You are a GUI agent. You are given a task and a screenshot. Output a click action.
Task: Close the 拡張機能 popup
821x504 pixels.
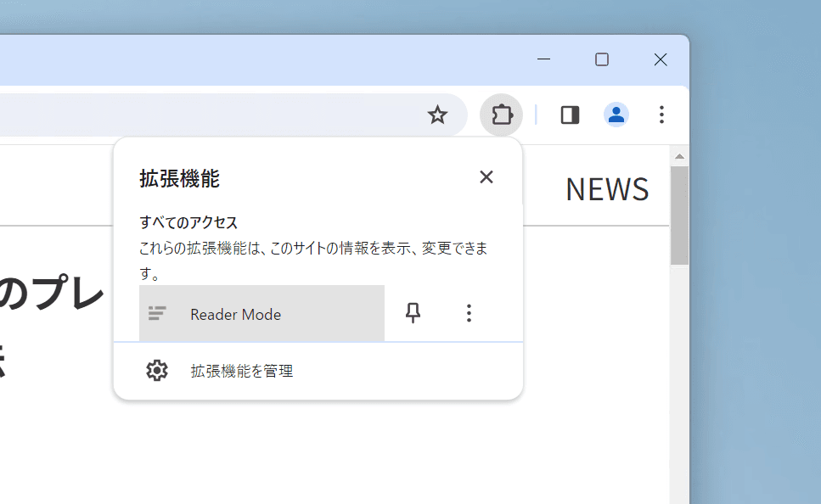486,176
